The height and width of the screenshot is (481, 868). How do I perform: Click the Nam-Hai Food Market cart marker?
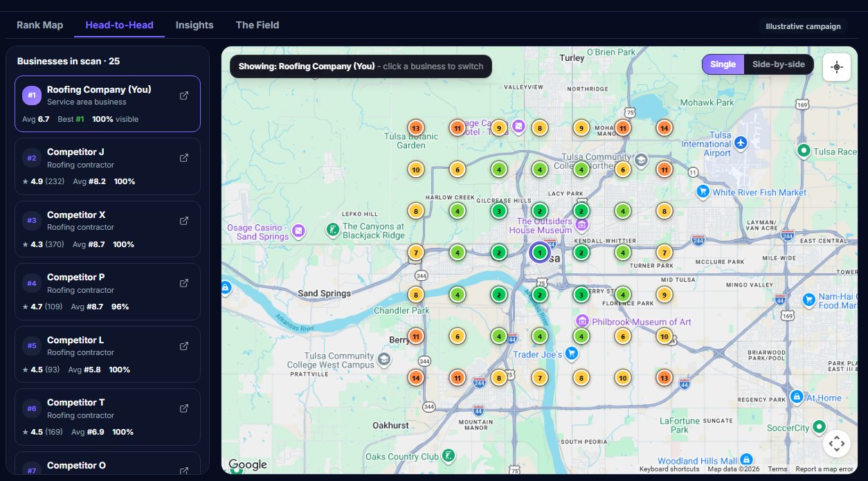[x=808, y=300]
